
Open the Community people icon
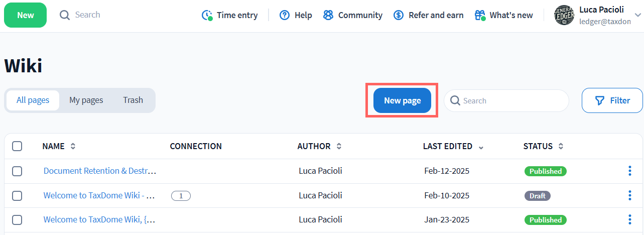tap(328, 15)
